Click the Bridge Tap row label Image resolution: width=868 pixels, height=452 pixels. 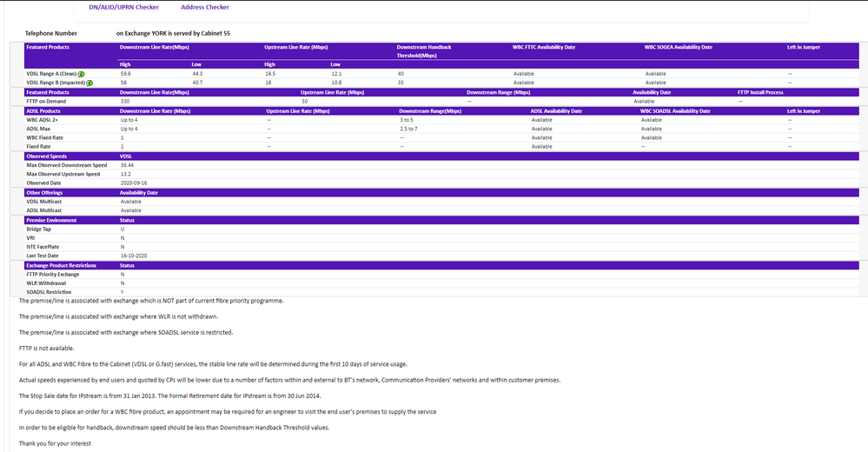click(x=39, y=229)
